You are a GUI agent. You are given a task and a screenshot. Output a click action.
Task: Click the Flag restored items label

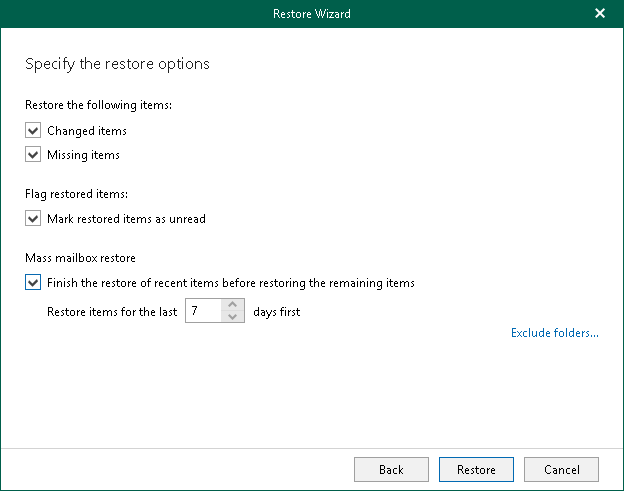tap(76, 193)
